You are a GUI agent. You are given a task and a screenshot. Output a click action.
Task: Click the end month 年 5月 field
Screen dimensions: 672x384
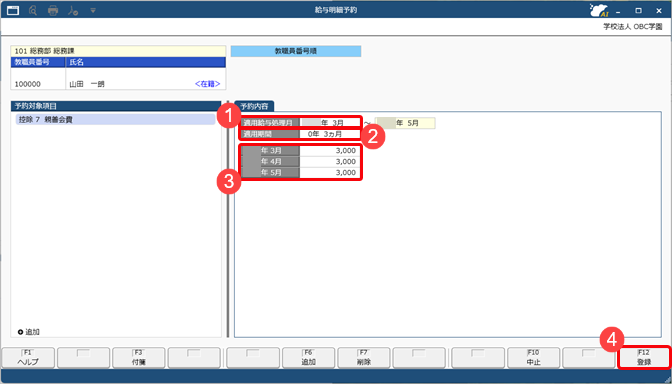(x=405, y=123)
